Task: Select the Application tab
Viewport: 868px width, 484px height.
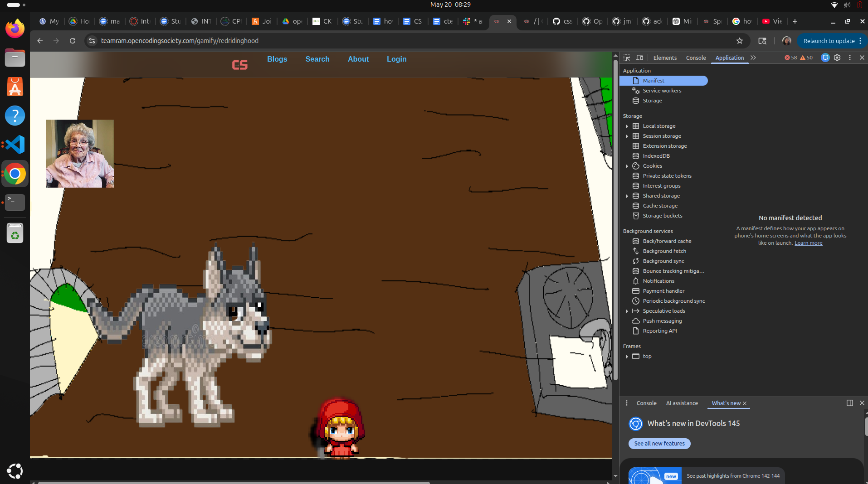Action: click(x=729, y=58)
